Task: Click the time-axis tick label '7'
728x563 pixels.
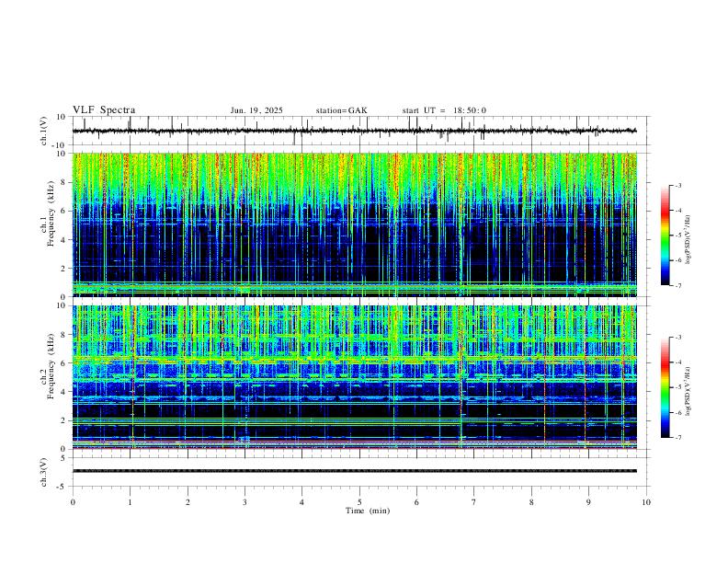Action: [x=474, y=502]
